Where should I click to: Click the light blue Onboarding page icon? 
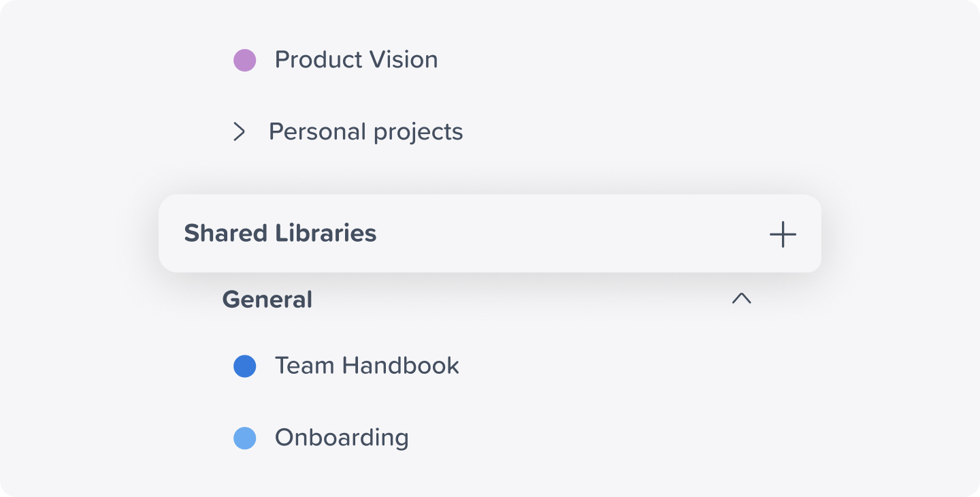click(245, 438)
